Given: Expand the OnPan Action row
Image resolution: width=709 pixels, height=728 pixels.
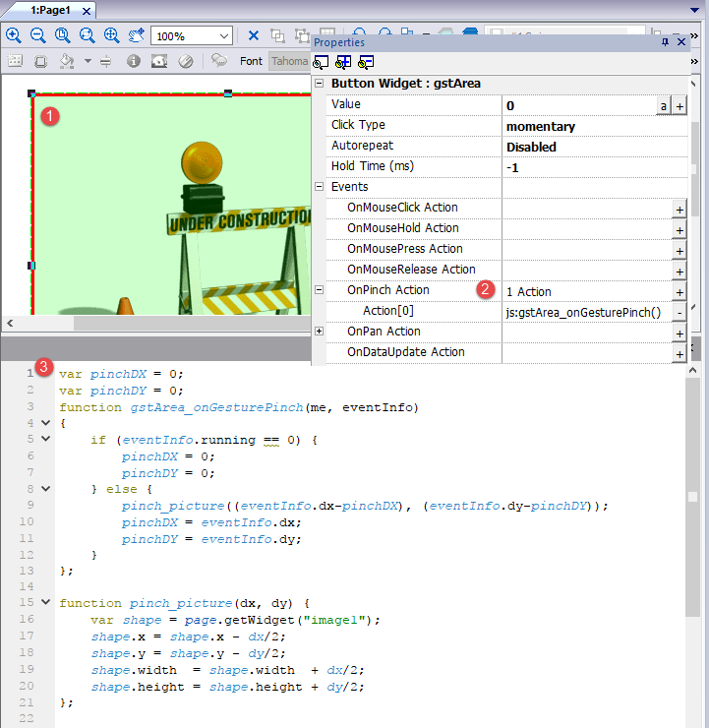Looking at the screenshot, I should (319, 332).
